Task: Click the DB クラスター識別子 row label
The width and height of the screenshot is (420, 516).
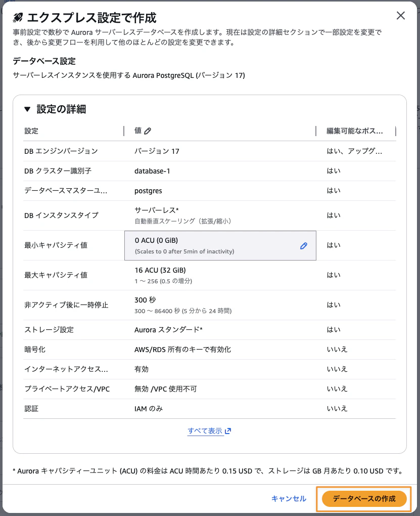Action: tap(58, 171)
